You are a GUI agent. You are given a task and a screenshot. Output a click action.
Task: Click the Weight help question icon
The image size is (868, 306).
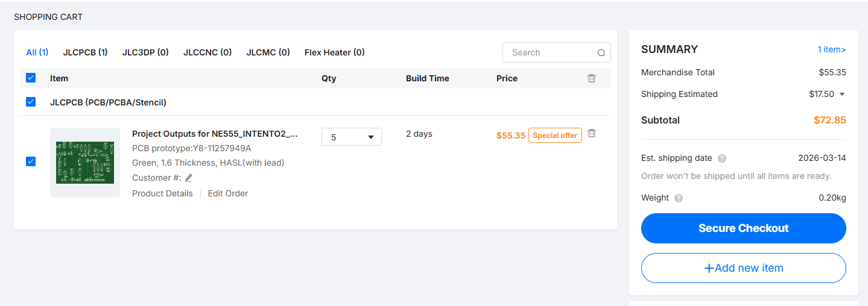click(x=679, y=198)
